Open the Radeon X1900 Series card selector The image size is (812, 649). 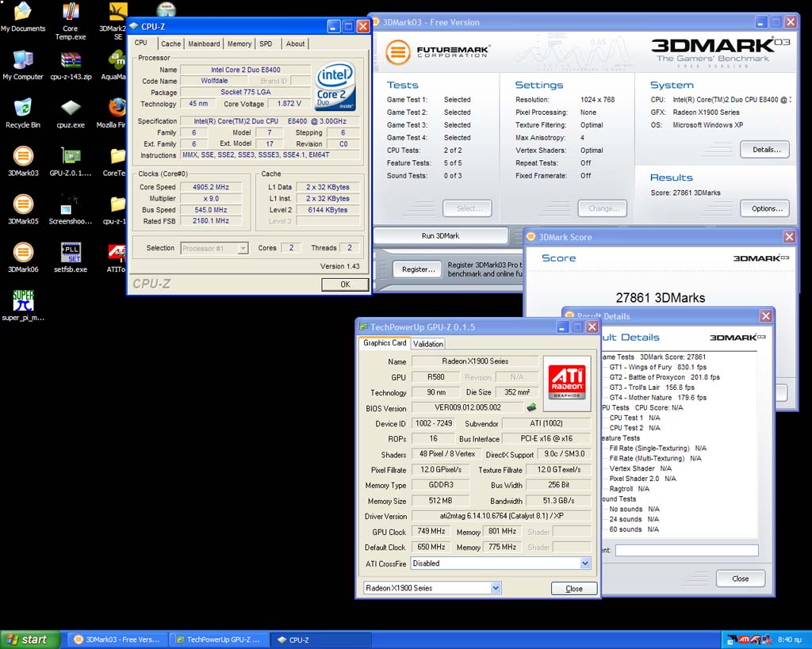[432, 588]
